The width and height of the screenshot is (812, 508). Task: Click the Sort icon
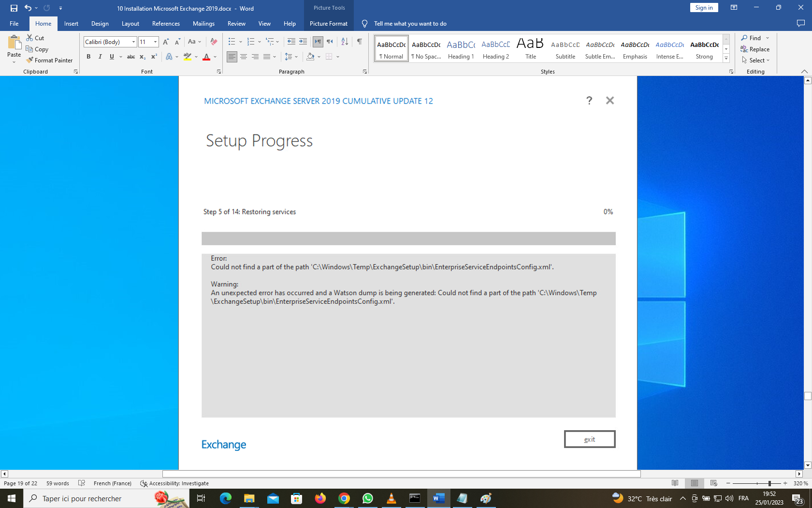pyautogui.click(x=345, y=42)
